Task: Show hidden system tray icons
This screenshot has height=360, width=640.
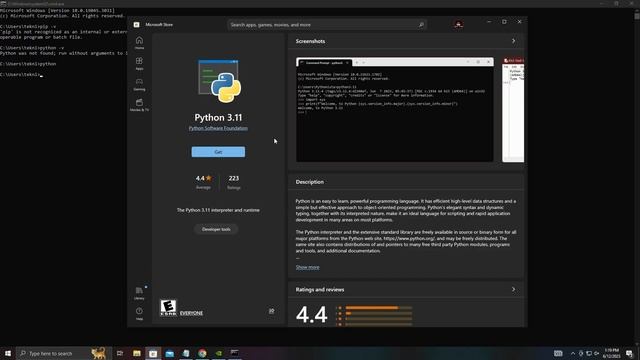Action: click(573, 353)
